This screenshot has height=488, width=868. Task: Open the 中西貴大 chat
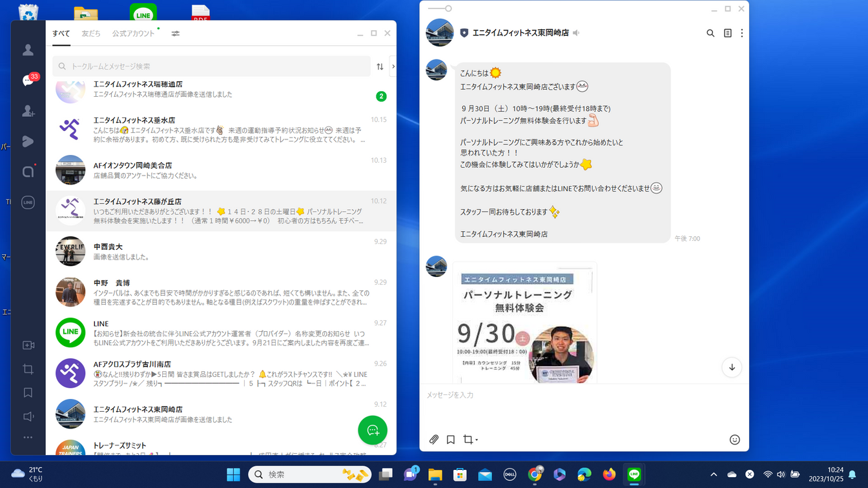[x=221, y=252]
